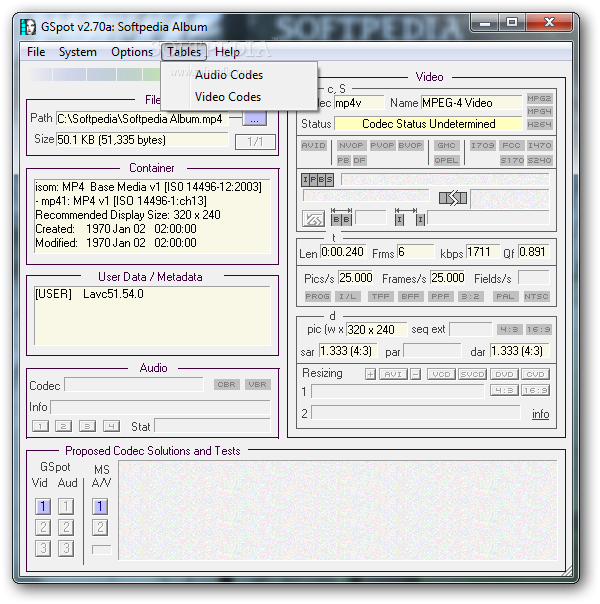Click GSpot Vid test button 3
This screenshot has height=604, width=600.
pos(43,548)
